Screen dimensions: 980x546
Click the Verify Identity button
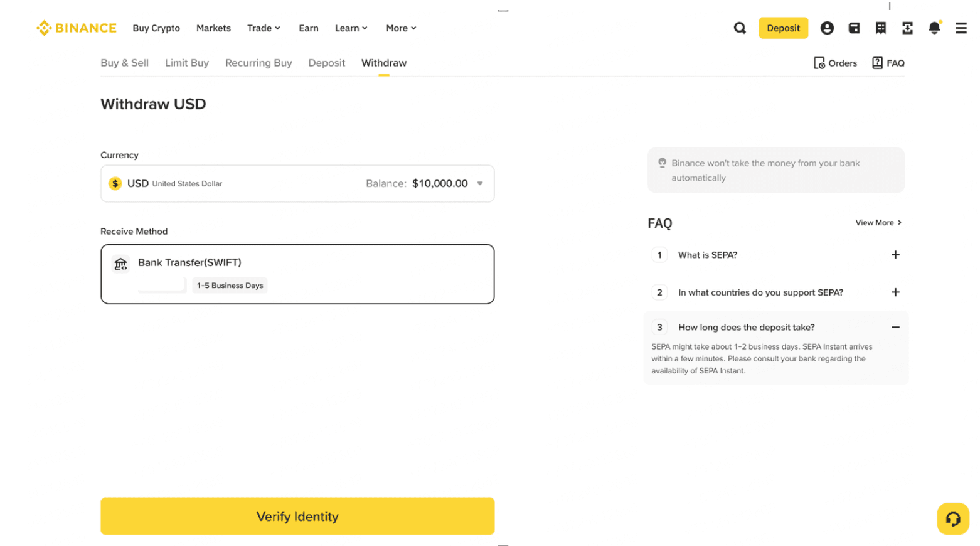pyautogui.click(x=297, y=516)
